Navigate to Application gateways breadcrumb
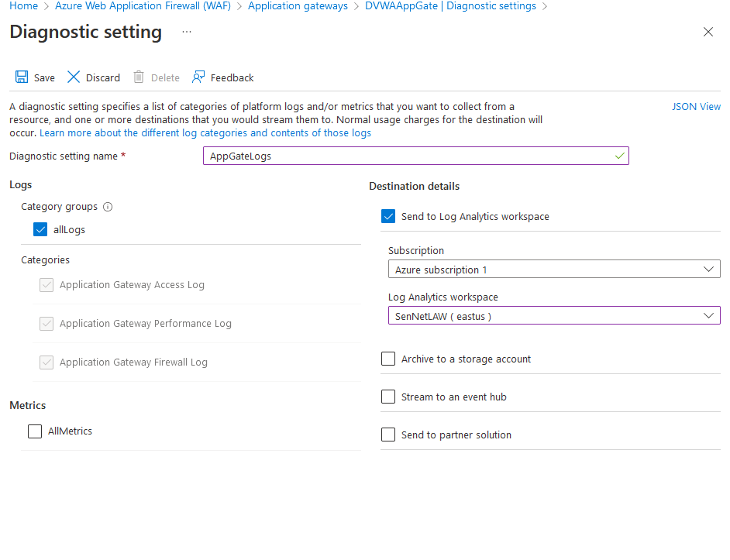The image size is (730, 560). tap(298, 6)
